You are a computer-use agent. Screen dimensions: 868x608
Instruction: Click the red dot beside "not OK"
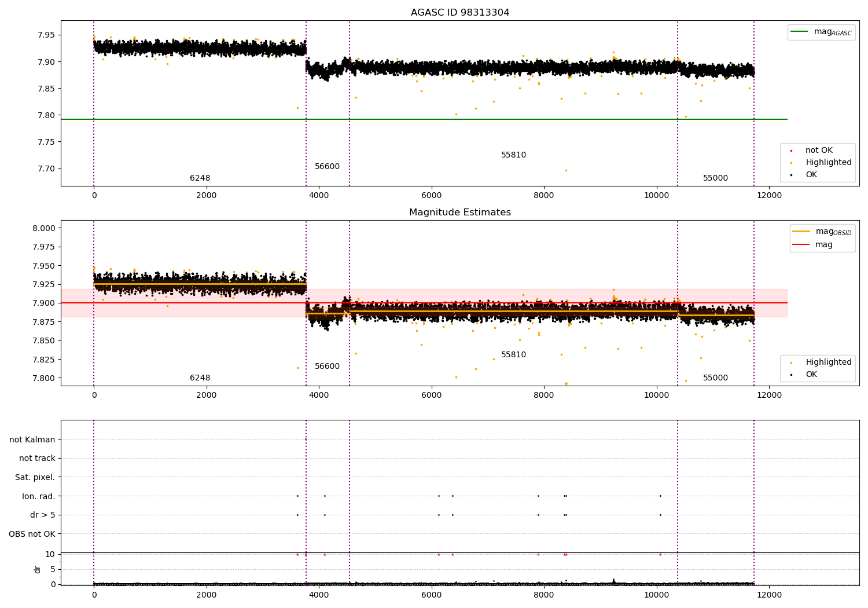point(791,151)
